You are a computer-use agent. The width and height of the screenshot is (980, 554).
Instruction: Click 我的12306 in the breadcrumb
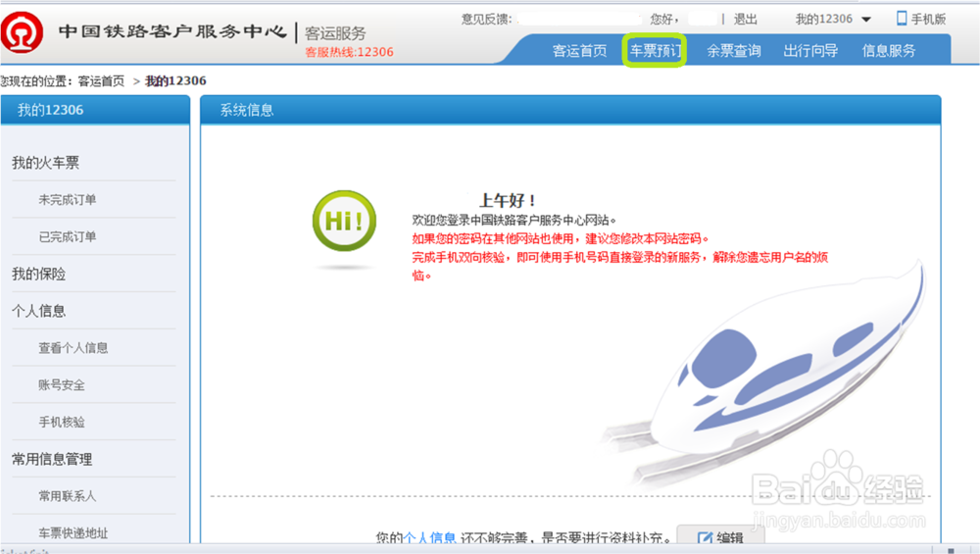click(x=175, y=80)
